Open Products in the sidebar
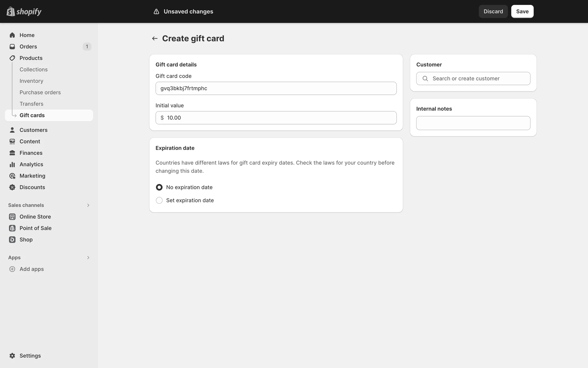The image size is (588, 368). pyautogui.click(x=31, y=58)
